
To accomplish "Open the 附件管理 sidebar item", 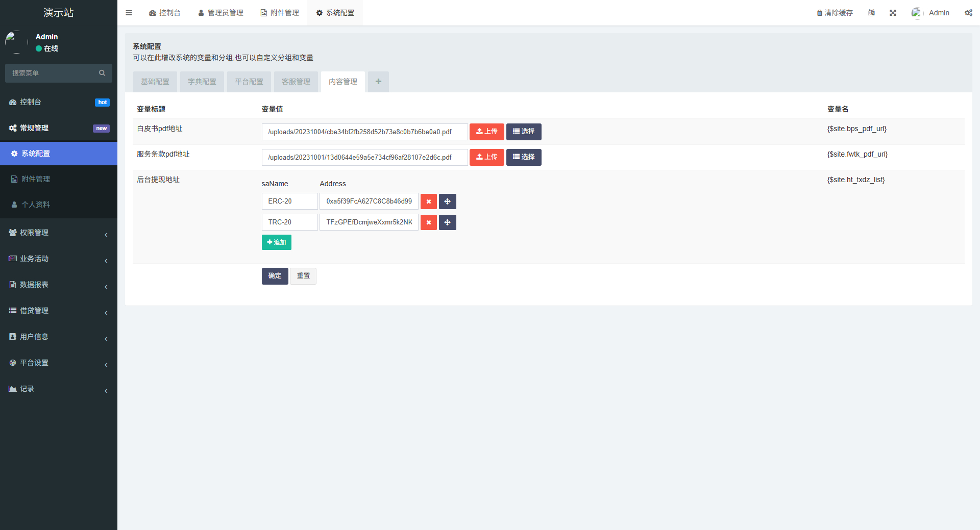I will point(35,179).
